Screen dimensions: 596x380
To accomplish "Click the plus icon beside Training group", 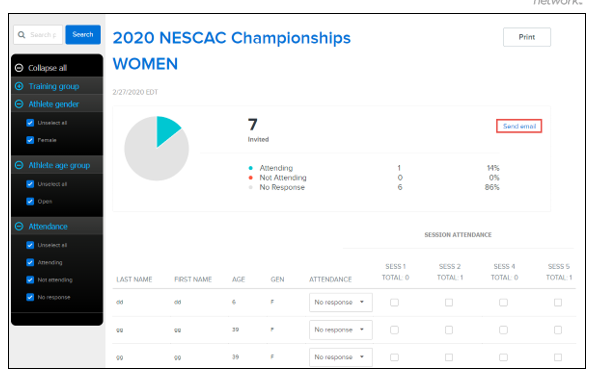I will [x=19, y=86].
